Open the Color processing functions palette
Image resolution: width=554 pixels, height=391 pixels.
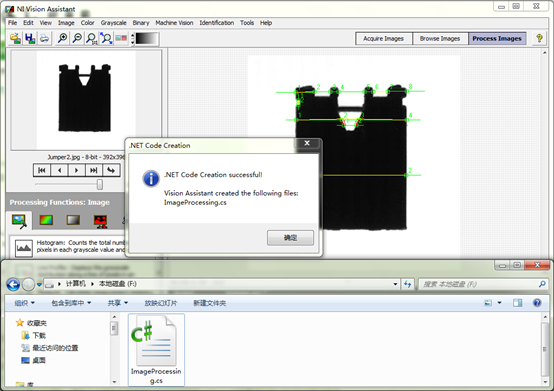pos(46,220)
